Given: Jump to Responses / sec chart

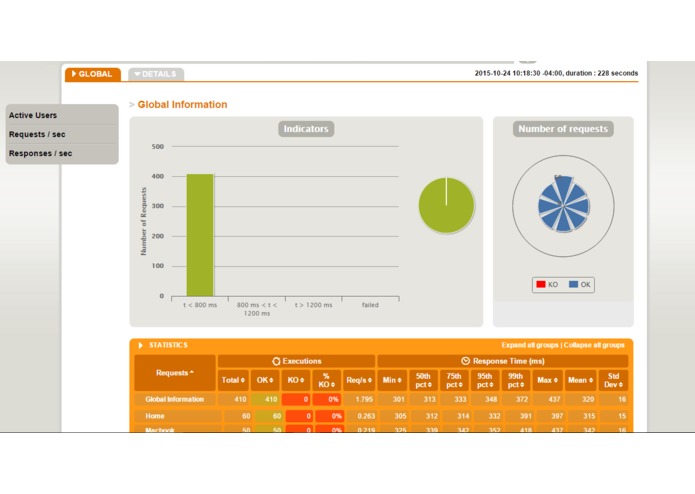Looking at the screenshot, I should tap(62, 153).
